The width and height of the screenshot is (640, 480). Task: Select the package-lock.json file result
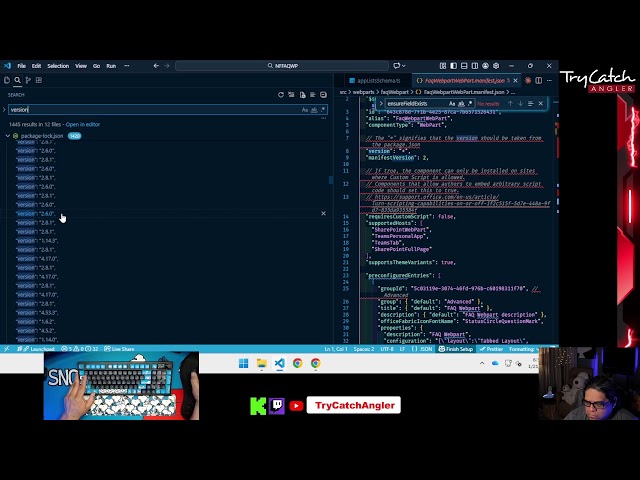(42, 136)
